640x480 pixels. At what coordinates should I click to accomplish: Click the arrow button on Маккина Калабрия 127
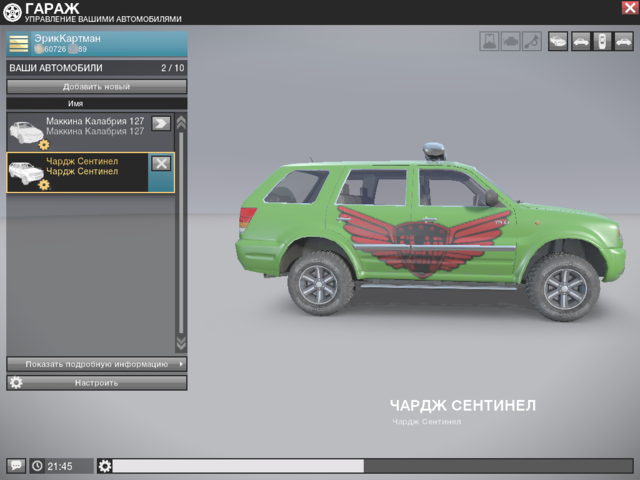(161, 123)
